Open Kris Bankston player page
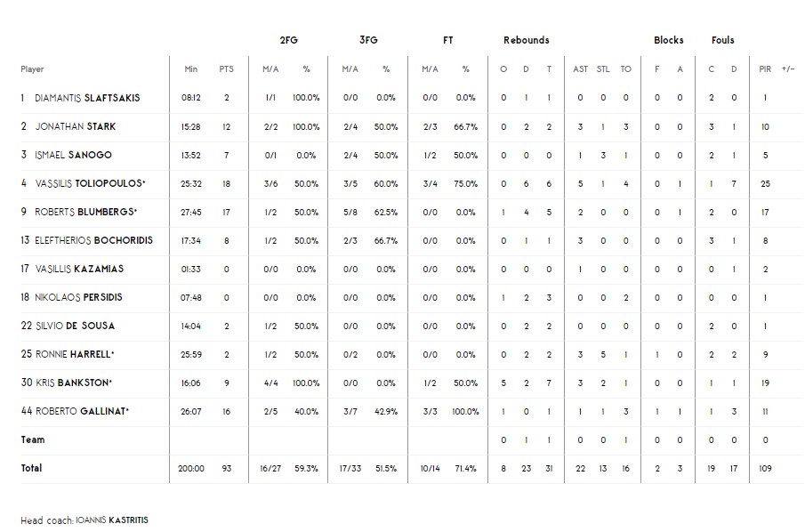Screen dimensions: 805x532 (75, 383)
